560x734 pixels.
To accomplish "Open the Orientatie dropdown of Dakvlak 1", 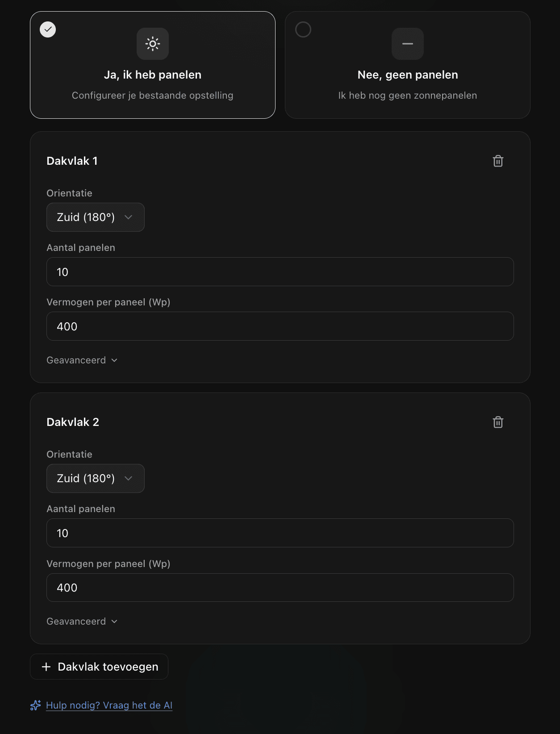I will (x=95, y=217).
